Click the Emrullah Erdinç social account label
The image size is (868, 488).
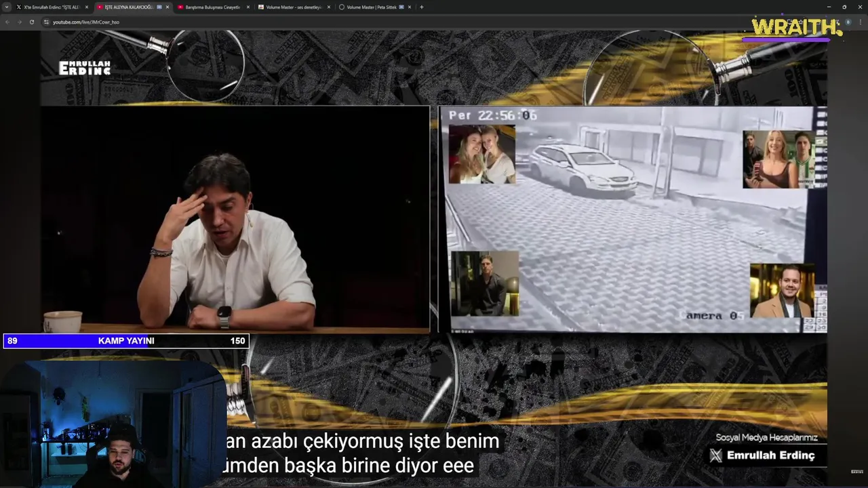point(770,455)
